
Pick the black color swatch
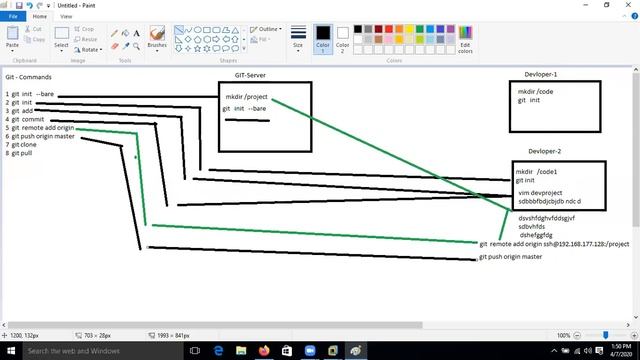pyautogui.click(x=358, y=29)
